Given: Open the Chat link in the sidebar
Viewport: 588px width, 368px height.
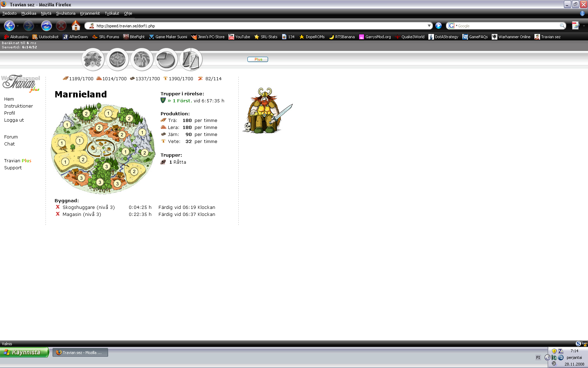Looking at the screenshot, I should [9, 144].
